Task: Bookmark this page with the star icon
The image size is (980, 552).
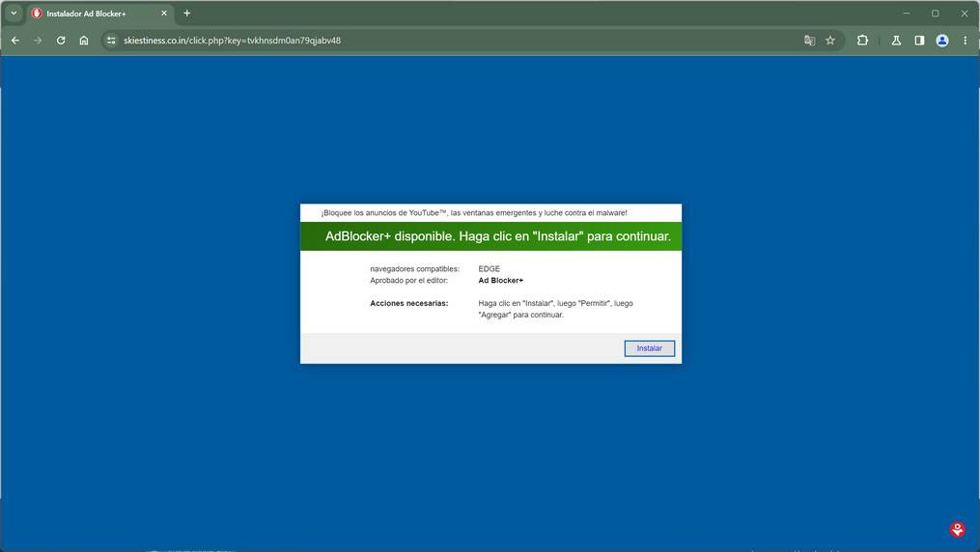Action: point(830,41)
